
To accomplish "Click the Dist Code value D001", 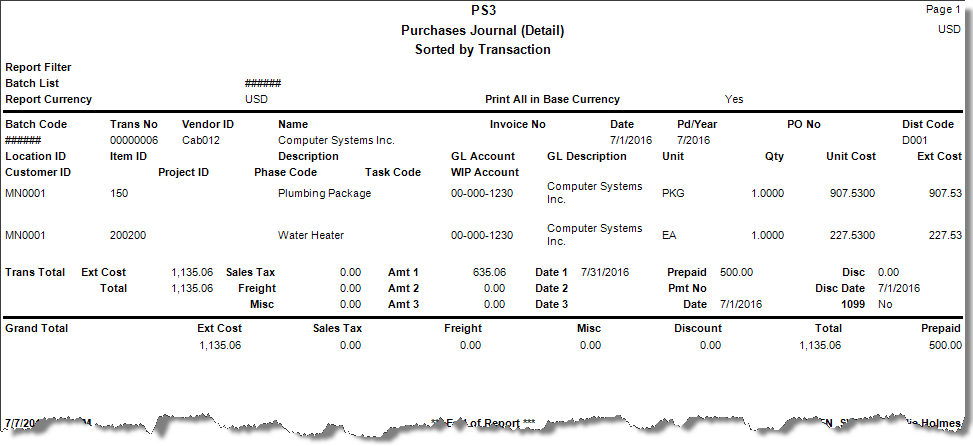I will [915, 140].
